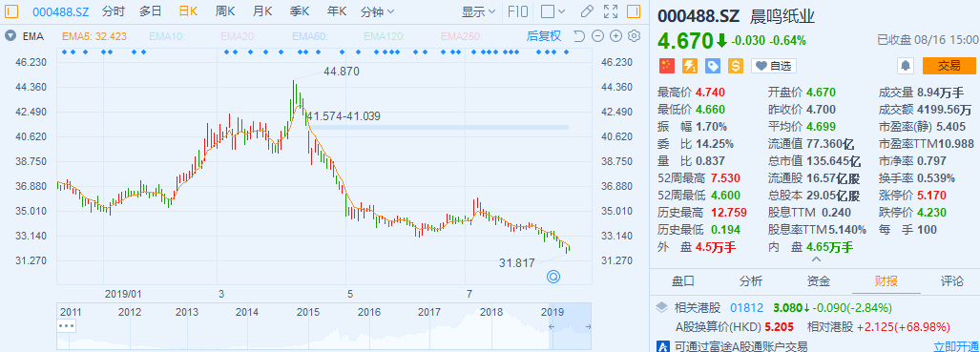
Task: Add stock to 自选 watchlist
Action: coord(773,65)
